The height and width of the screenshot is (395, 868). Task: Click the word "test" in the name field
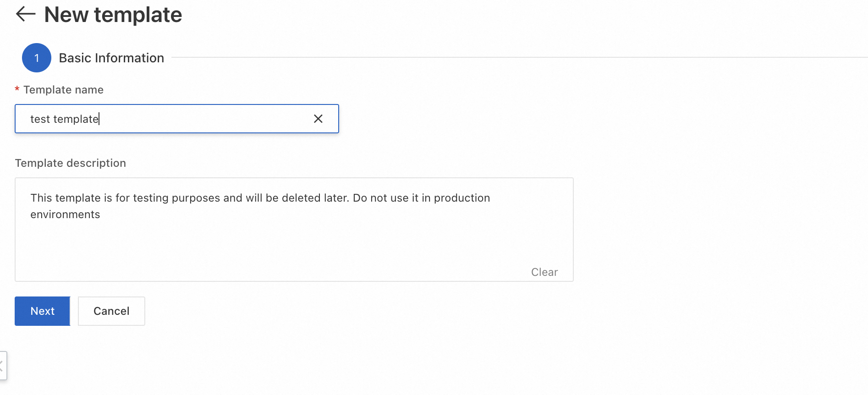tap(40, 119)
